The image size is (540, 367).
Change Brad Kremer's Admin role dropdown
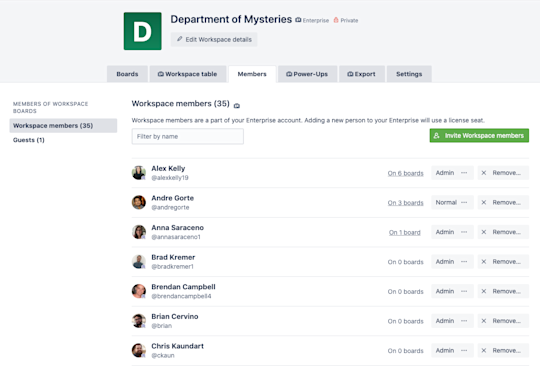tap(452, 262)
